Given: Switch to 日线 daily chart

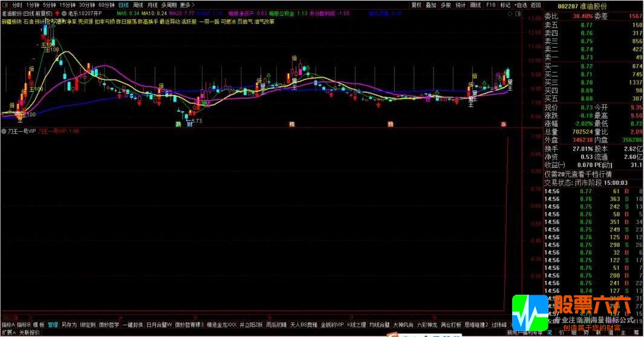Looking at the screenshot, I should (x=123, y=5).
